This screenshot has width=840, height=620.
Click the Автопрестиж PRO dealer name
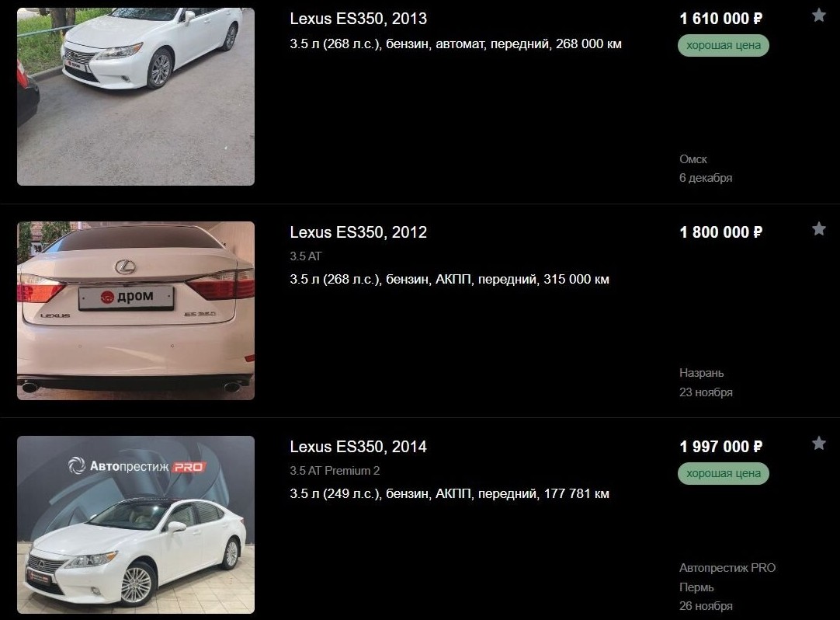pyautogui.click(x=727, y=568)
